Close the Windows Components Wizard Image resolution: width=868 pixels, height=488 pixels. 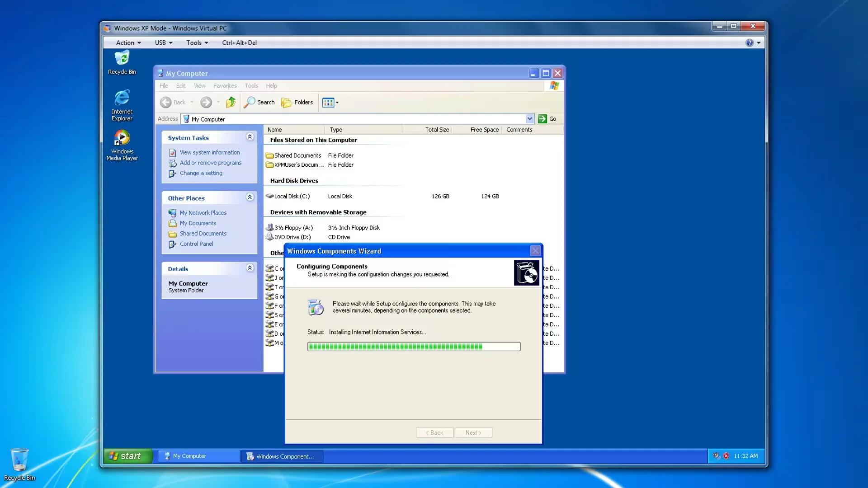pos(535,251)
